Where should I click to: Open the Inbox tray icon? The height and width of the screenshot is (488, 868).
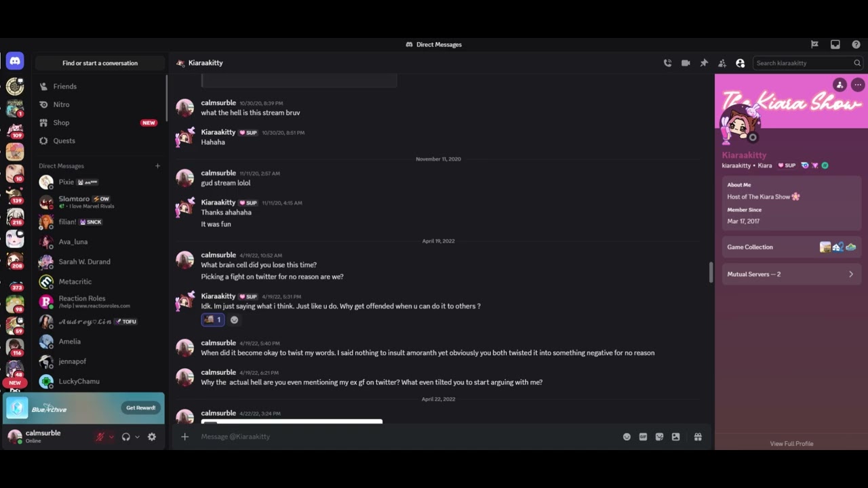(835, 45)
